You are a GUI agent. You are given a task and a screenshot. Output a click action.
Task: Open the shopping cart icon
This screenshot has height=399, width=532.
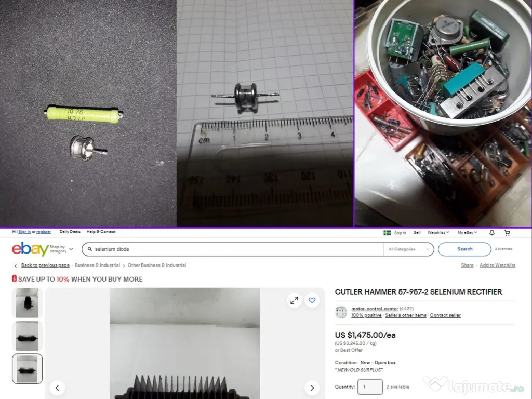coord(508,233)
